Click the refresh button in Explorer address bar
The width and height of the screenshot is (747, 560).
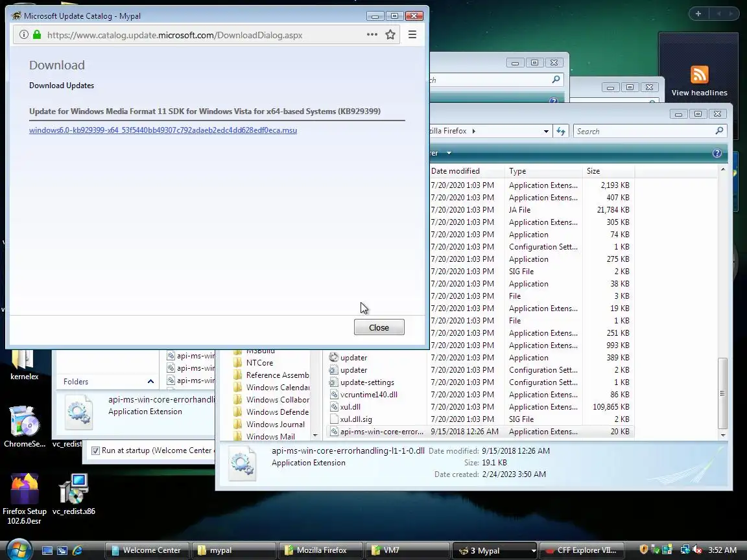[x=561, y=131]
